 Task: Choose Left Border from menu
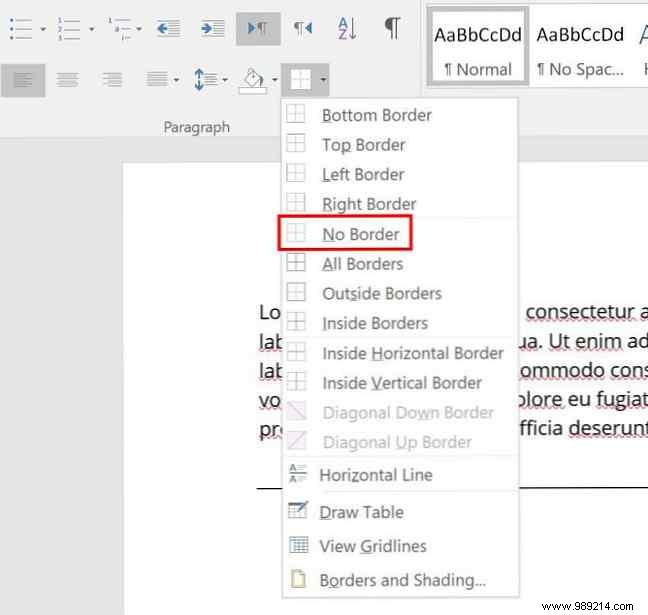[400, 174]
